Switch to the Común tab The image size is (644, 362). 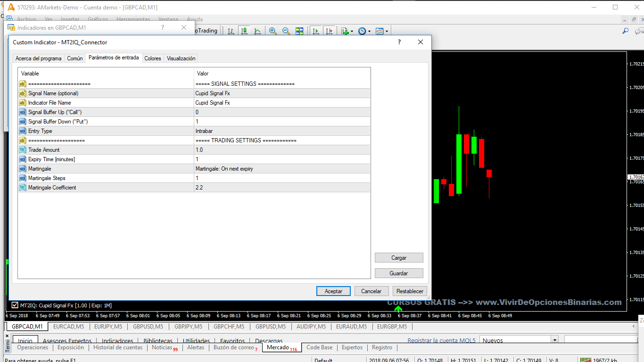point(75,58)
